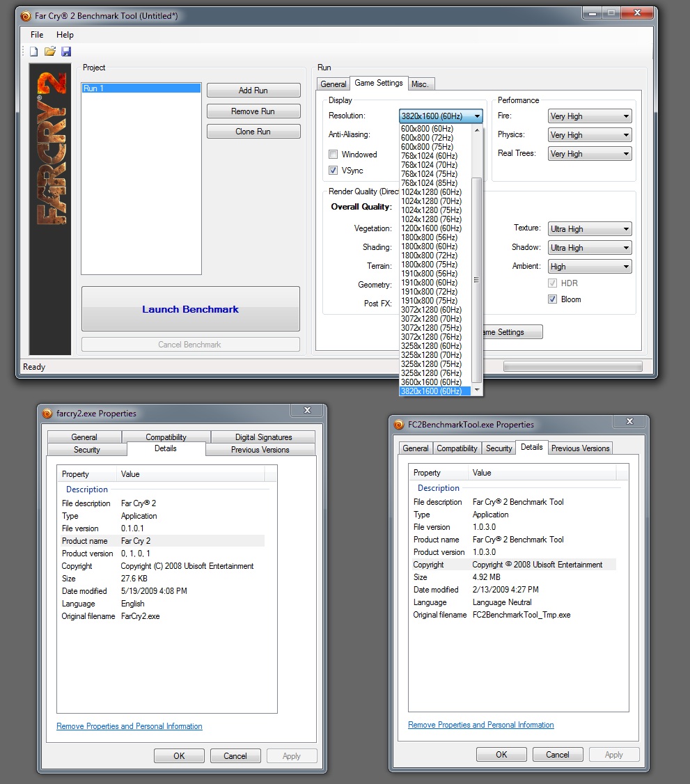Choose 1800x800 (56Hz) from the resolution list
Image resolution: width=690 pixels, height=784 pixels.
(x=435, y=237)
